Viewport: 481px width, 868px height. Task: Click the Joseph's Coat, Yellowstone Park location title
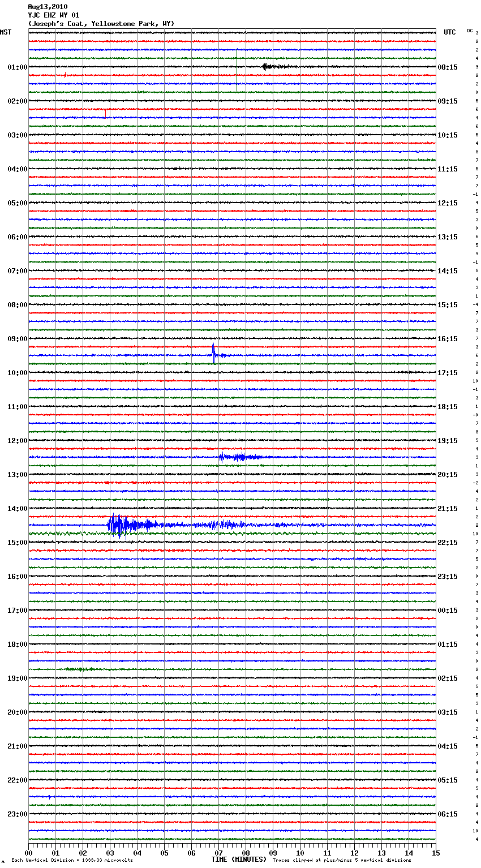click(x=101, y=24)
